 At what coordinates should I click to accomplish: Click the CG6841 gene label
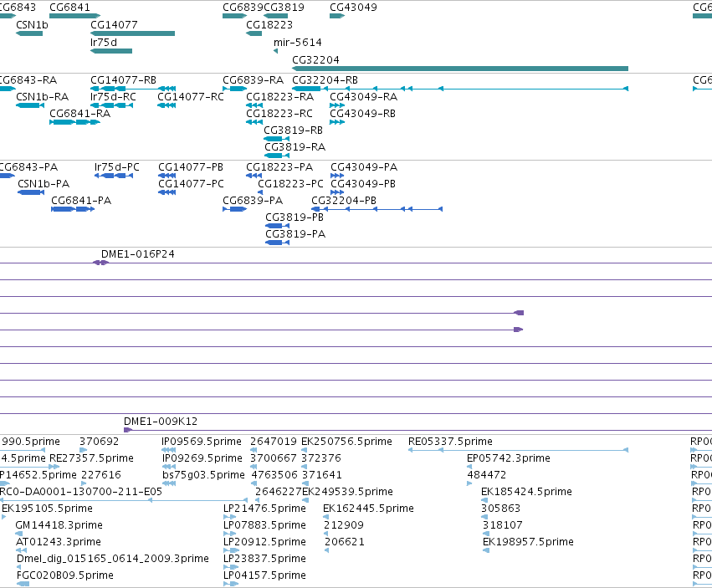69,8
